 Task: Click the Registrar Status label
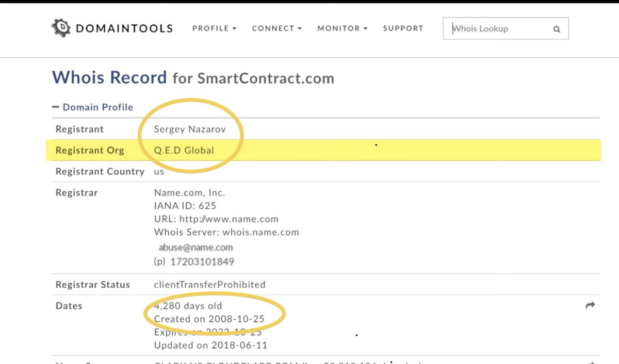click(93, 285)
